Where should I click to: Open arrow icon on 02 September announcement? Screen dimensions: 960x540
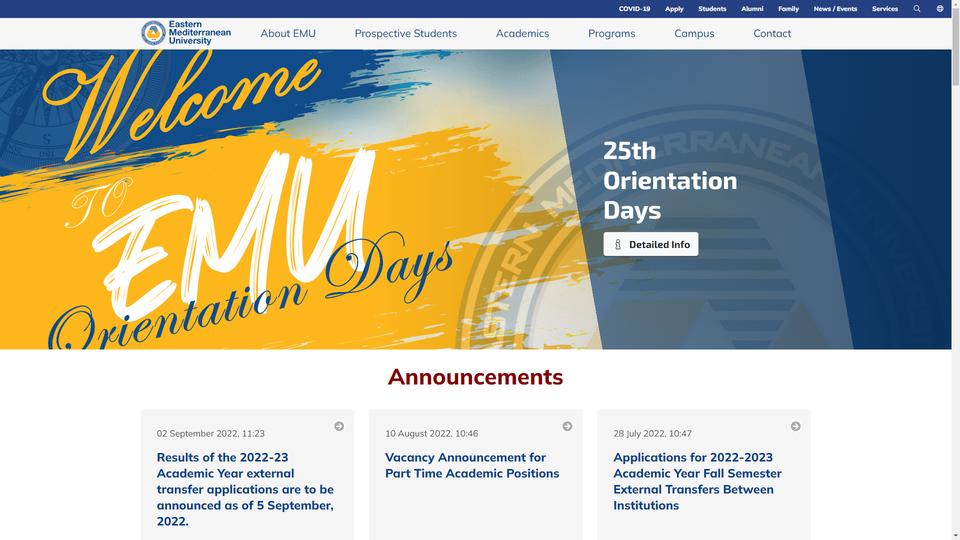(339, 426)
